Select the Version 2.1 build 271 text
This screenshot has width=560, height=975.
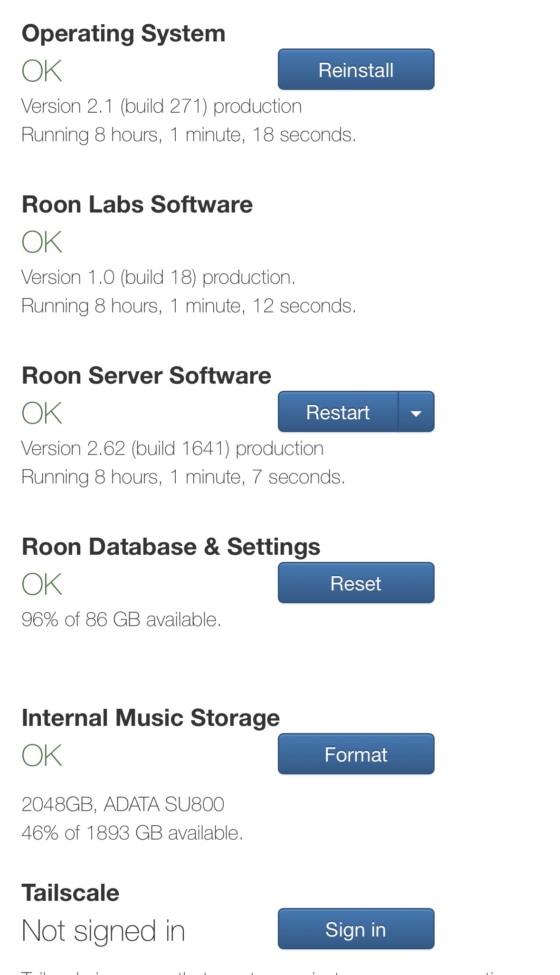click(161, 106)
